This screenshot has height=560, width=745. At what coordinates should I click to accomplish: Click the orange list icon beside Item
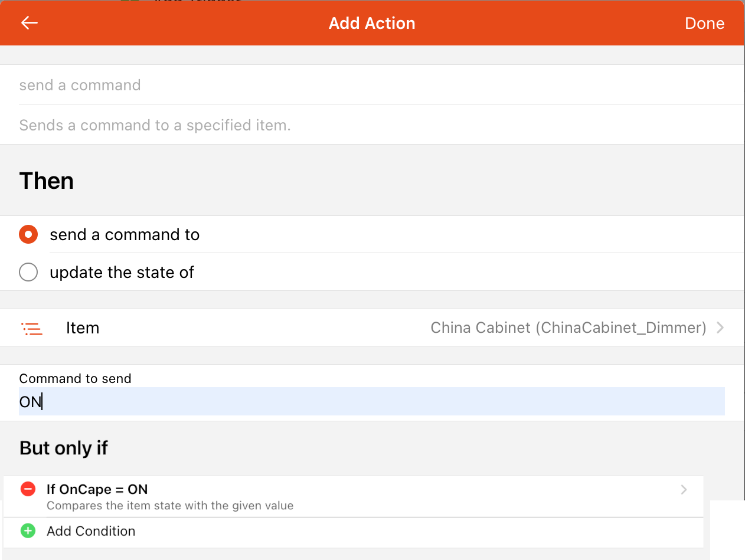tap(31, 328)
